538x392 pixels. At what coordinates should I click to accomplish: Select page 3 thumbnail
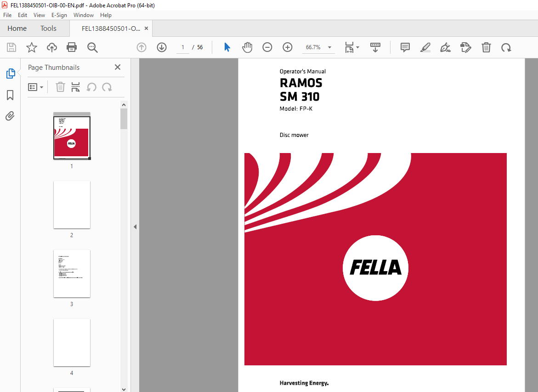[72, 274]
